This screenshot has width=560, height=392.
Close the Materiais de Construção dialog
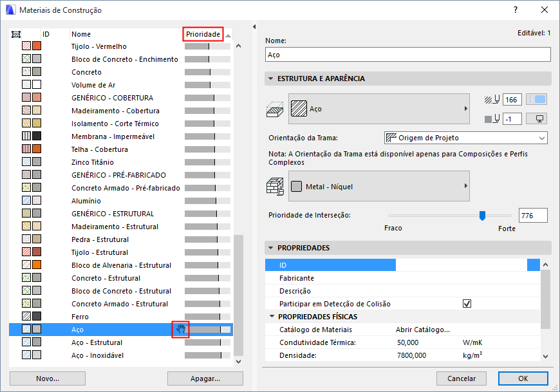coord(545,10)
